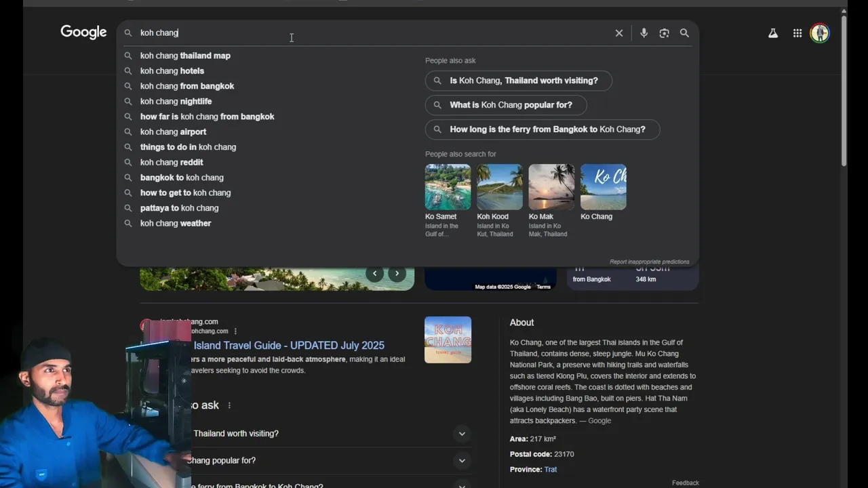Open the Google apps grid
Screen dimensions: 868x488
pyautogui.click(x=797, y=33)
